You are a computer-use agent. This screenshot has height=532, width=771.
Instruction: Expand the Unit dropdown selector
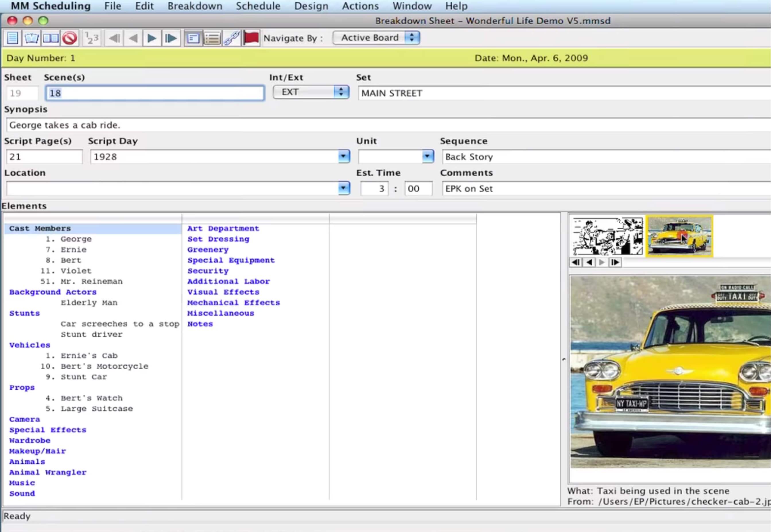pos(428,156)
